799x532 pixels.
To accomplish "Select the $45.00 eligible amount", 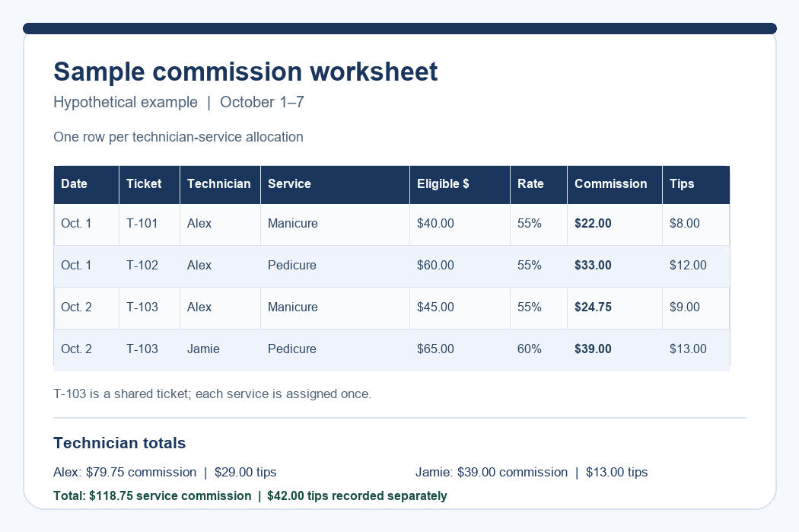I will coord(436,307).
